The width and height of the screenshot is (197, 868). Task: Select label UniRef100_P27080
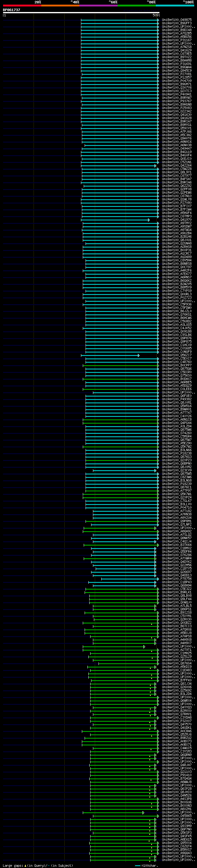point(177,203)
